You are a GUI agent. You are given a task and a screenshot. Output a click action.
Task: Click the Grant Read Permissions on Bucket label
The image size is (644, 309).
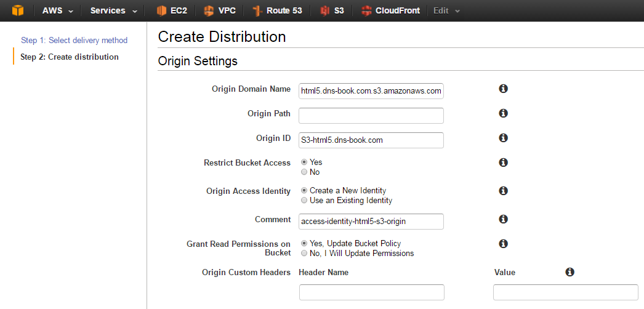239,248
